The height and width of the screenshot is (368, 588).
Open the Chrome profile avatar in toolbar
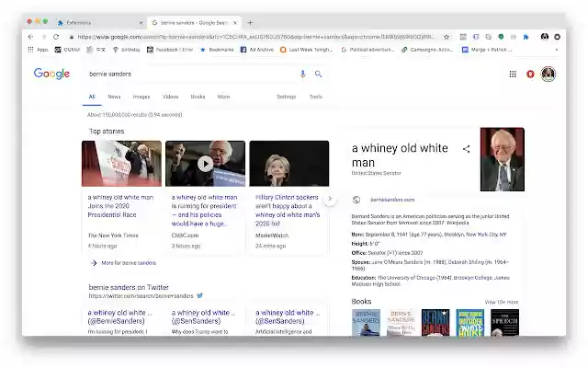pos(545,37)
